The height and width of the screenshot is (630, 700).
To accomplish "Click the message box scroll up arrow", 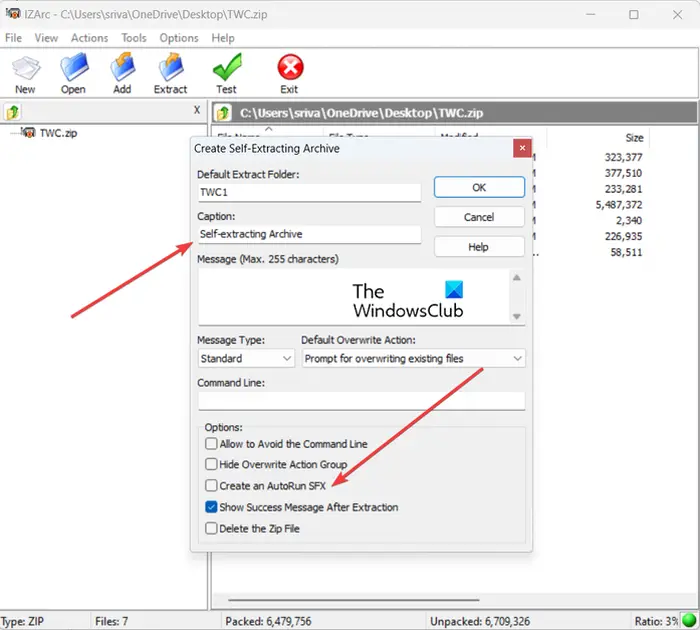I will (517, 278).
